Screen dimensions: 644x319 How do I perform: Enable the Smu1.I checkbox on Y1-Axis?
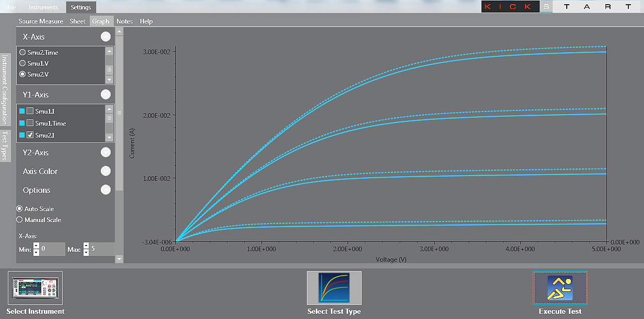[x=30, y=111]
